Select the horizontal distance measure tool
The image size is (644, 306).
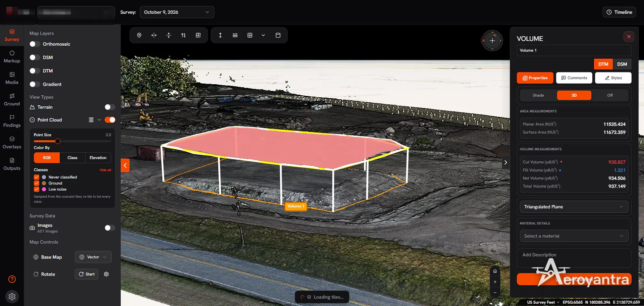pos(154,35)
